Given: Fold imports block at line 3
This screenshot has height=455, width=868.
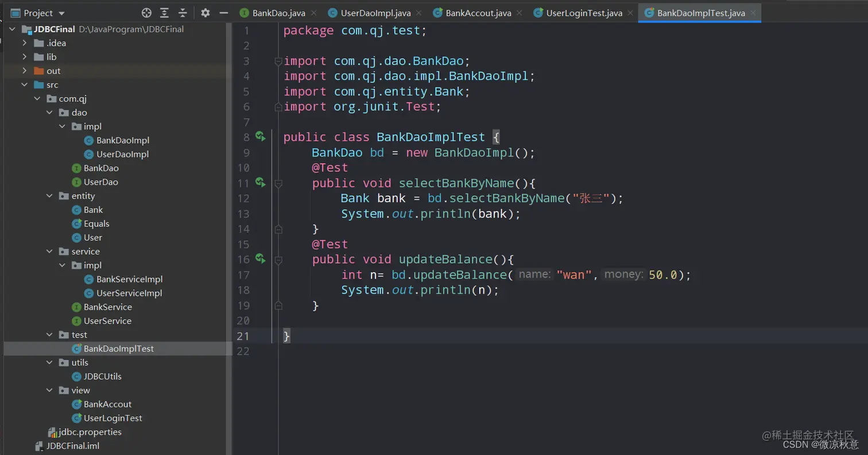Looking at the screenshot, I should tap(278, 61).
